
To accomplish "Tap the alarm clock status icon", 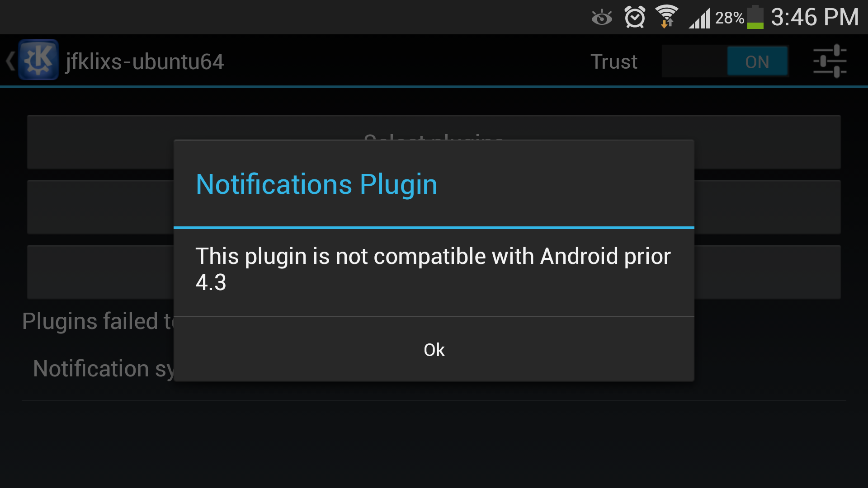I will (635, 18).
